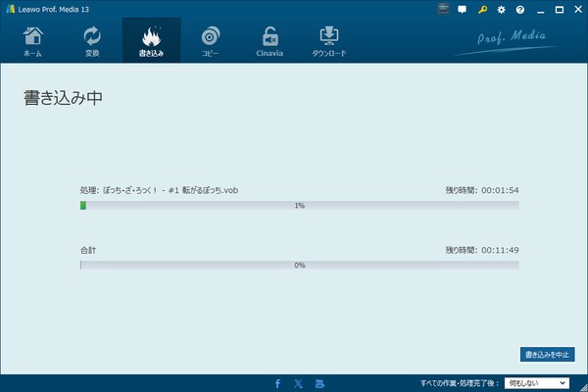This screenshot has width=588, height=392.
Task: Click the file name ぼっち・ざ・ろっく！ #1 .vob text
Action: point(171,190)
